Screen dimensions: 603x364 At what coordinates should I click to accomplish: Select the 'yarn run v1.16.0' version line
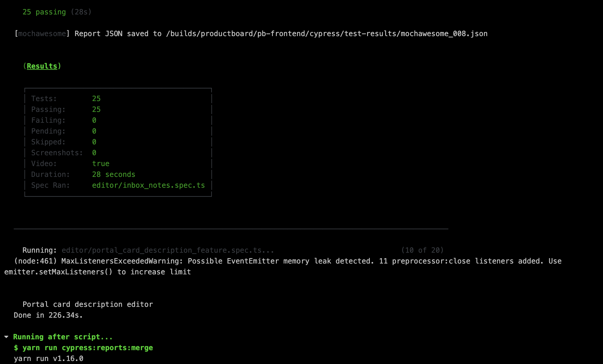pos(48,358)
